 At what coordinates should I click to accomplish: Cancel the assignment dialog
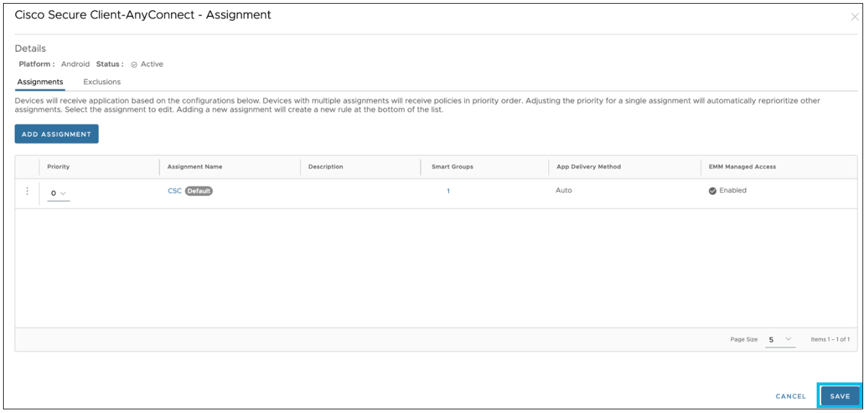(790, 397)
